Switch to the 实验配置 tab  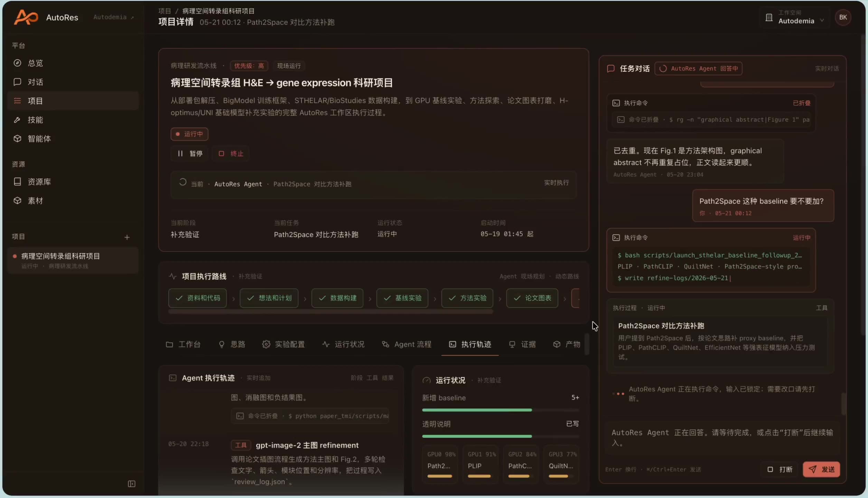(283, 344)
